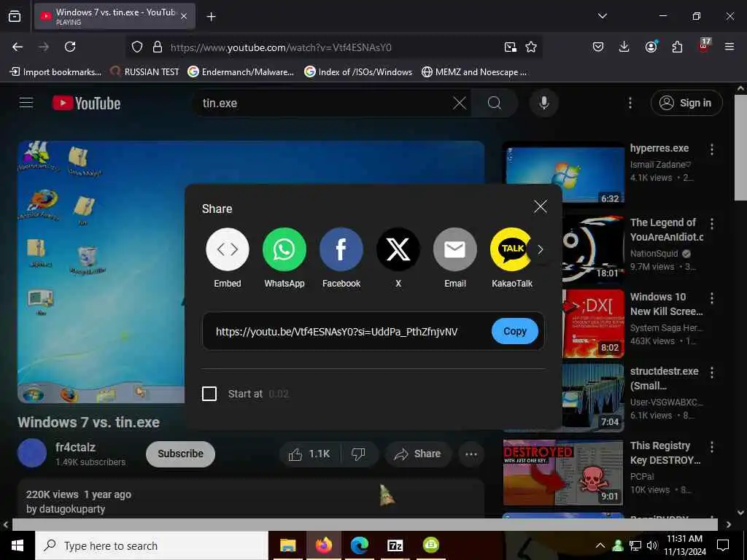
Task: Bookmark this page with star
Action: coord(531,47)
